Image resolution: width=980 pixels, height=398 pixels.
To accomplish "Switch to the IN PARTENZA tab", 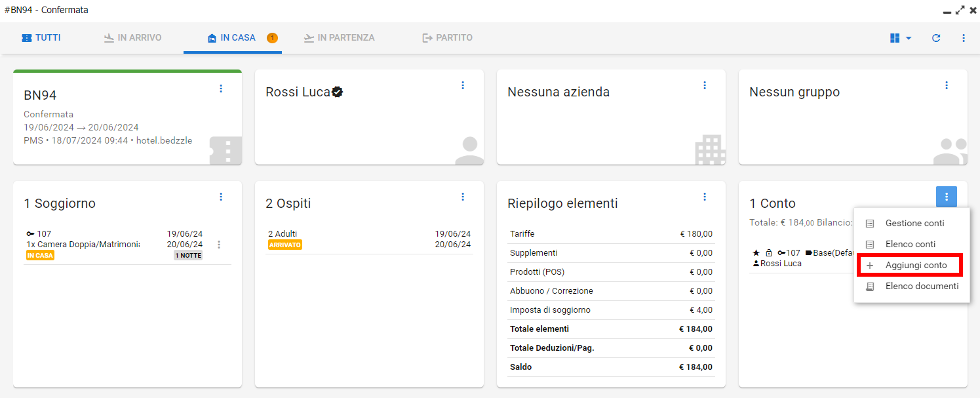I will pyautogui.click(x=340, y=38).
